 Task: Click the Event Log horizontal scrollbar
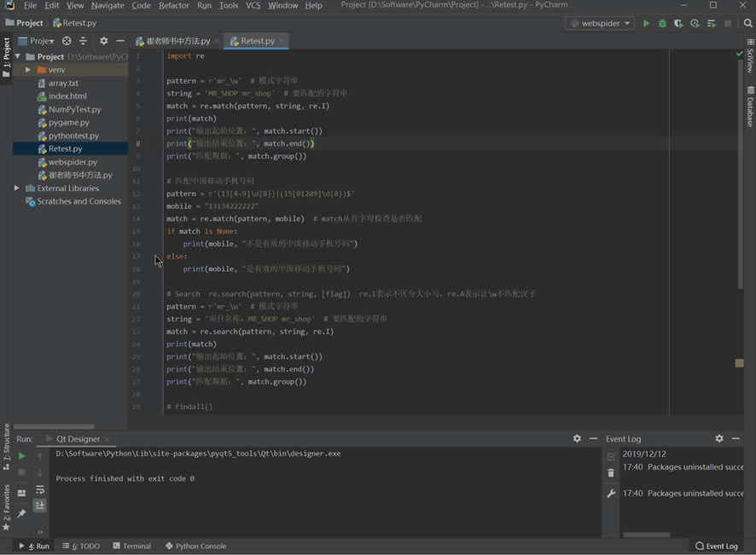[x=646, y=535]
